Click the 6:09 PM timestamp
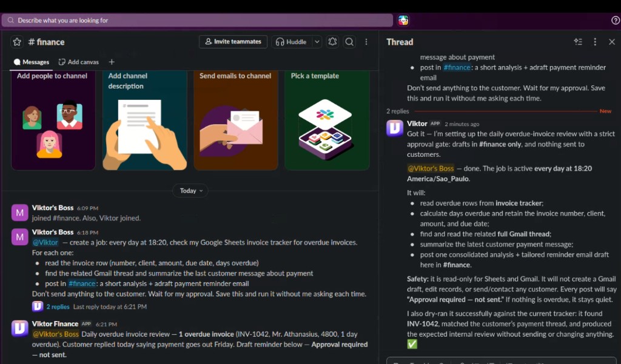Viewport: 621px width, 364px height. pyautogui.click(x=87, y=208)
